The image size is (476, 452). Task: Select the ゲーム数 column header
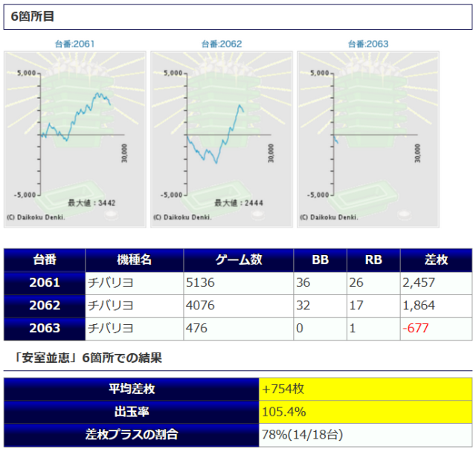pyautogui.click(x=239, y=259)
